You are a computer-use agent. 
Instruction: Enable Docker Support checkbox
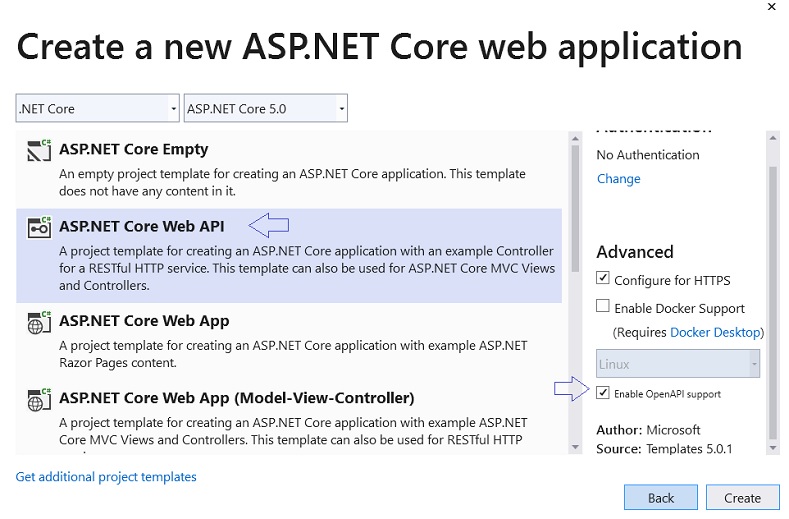(x=602, y=306)
